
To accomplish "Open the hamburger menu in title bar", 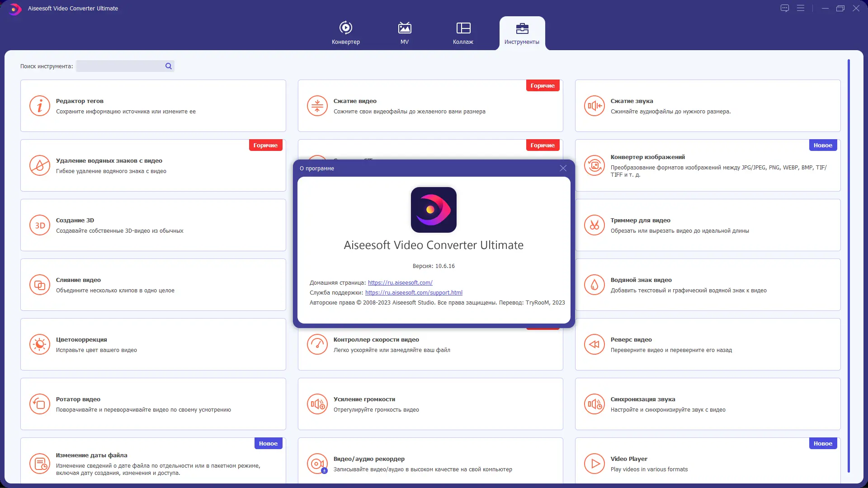I will pos(801,8).
